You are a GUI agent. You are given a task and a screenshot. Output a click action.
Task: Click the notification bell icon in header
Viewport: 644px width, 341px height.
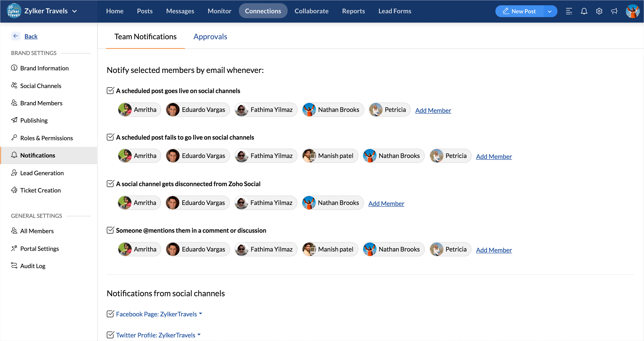coord(584,11)
